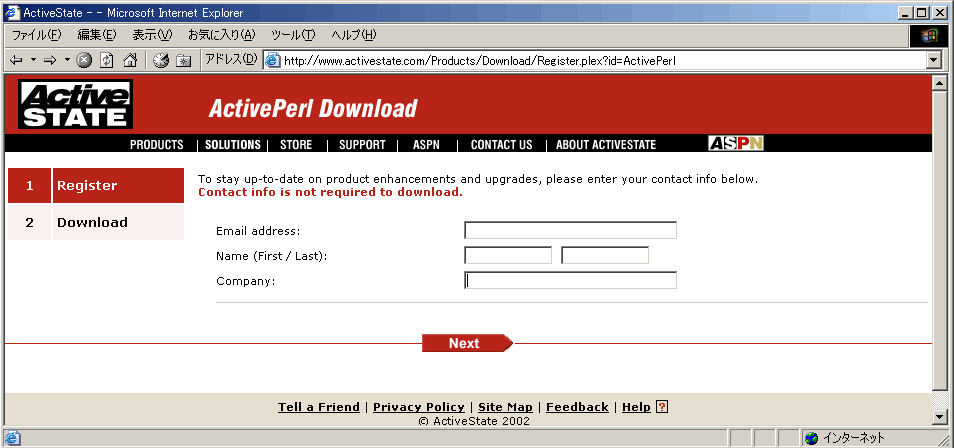Click the Last name field
The height and width of the screenshot is (448, 954).
click(x=605, y=256)
